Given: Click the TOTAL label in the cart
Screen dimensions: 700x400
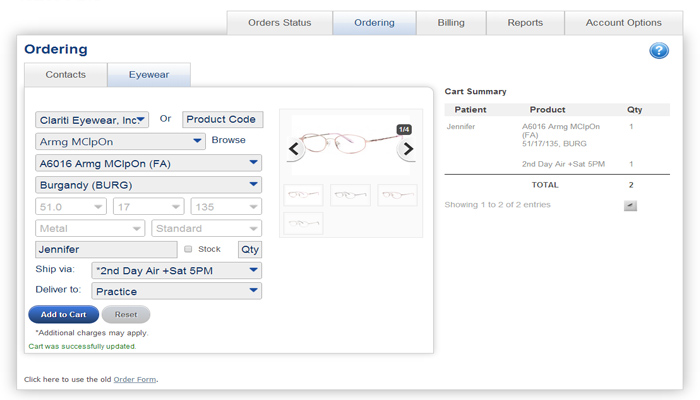Looking at the screenshot, I should point(545,185).
